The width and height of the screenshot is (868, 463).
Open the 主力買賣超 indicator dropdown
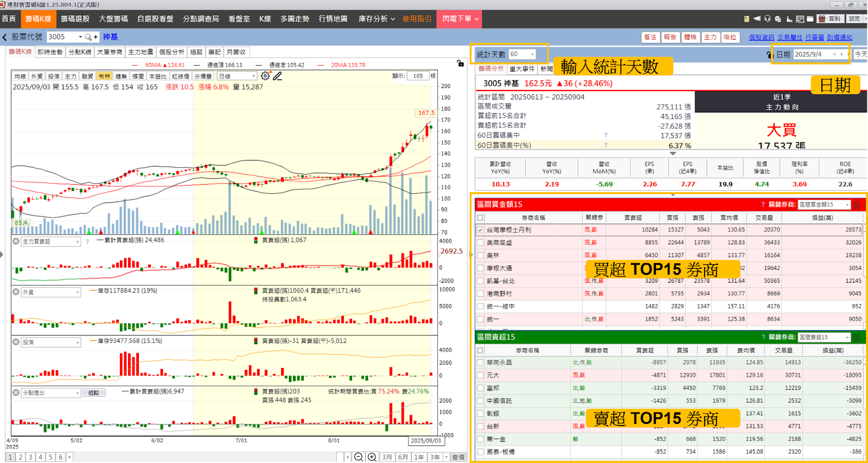click(77, 242)
